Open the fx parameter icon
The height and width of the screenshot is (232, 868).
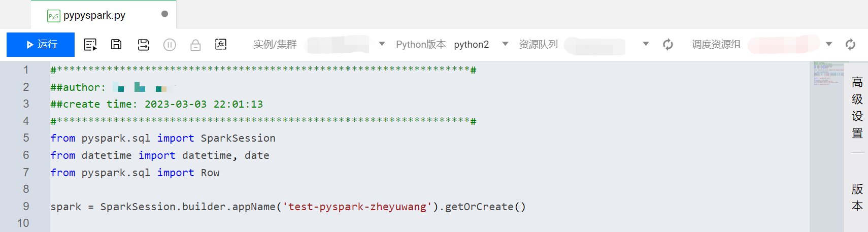221,45
